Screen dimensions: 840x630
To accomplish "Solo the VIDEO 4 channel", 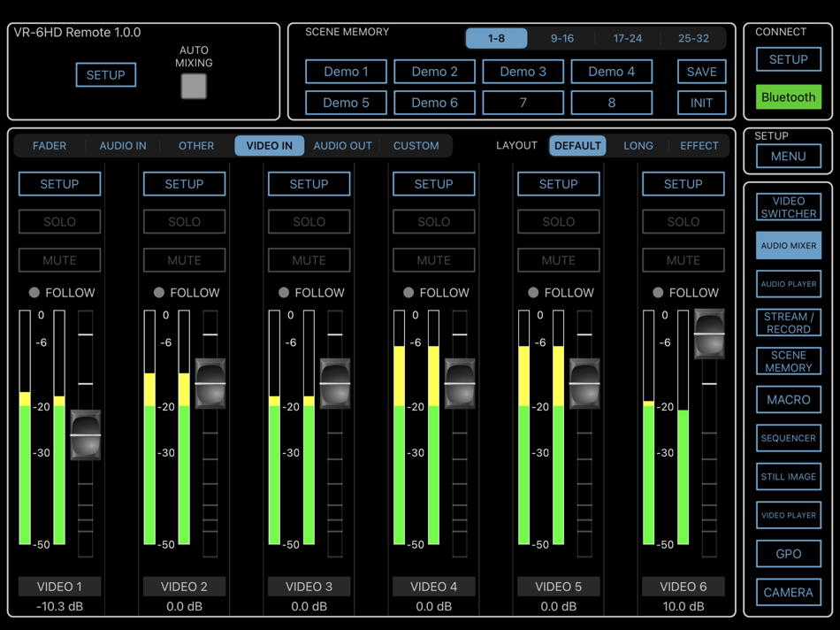I will [x=434, y=221].
